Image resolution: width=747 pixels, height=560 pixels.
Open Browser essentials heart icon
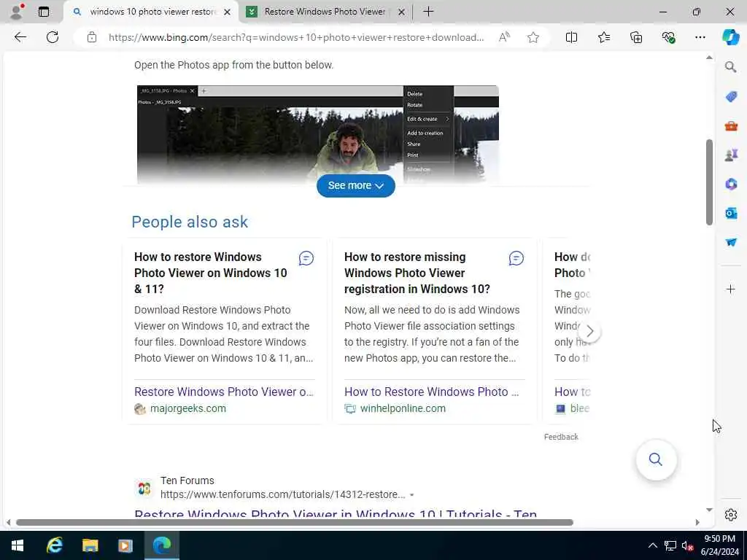tap(668, 37)
